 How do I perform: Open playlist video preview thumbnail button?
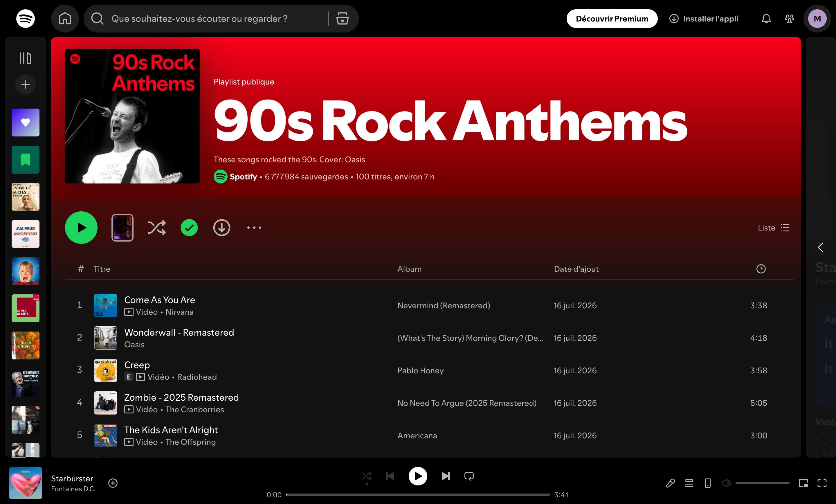point(122,228)
